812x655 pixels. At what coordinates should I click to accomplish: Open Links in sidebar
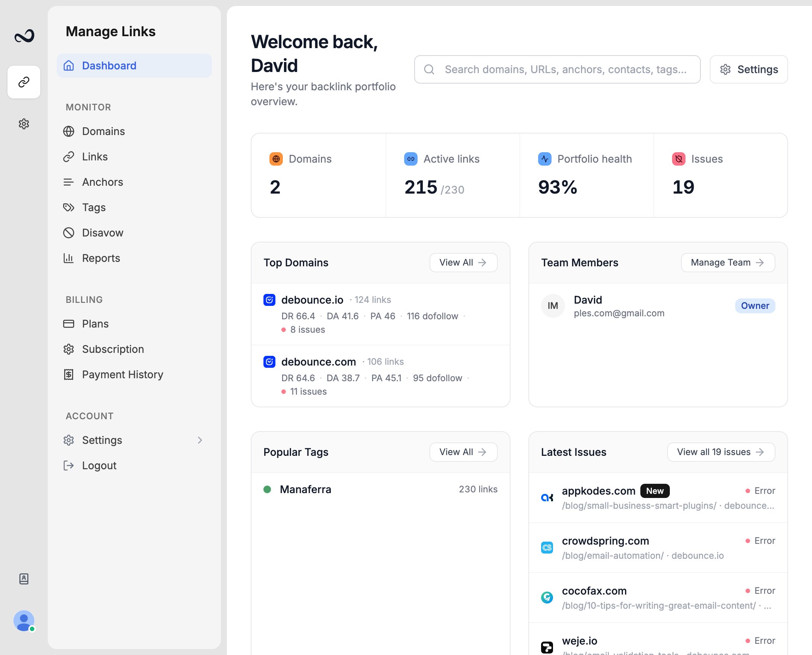(x=134, y=157)
